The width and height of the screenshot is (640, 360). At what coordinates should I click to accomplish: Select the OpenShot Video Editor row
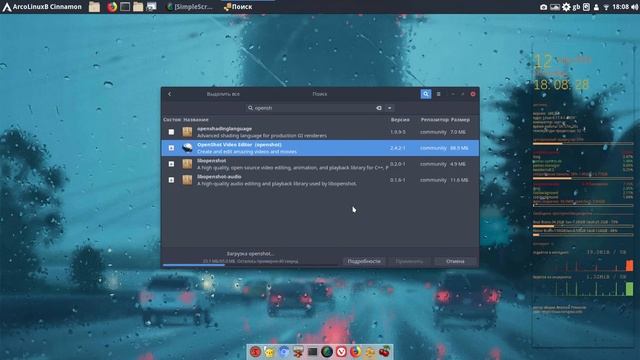point(320,148)
